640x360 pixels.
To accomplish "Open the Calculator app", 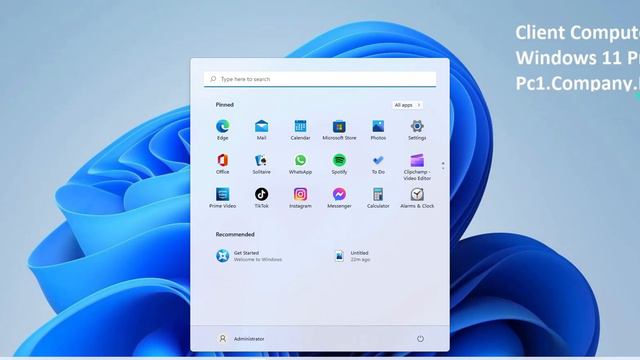I will [x=378, y=198].
